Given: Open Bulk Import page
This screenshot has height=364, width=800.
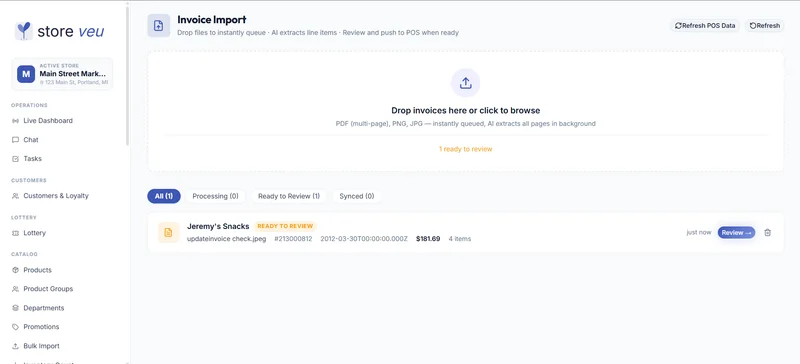Looking at the screenshot, I should tap(41, 346).
